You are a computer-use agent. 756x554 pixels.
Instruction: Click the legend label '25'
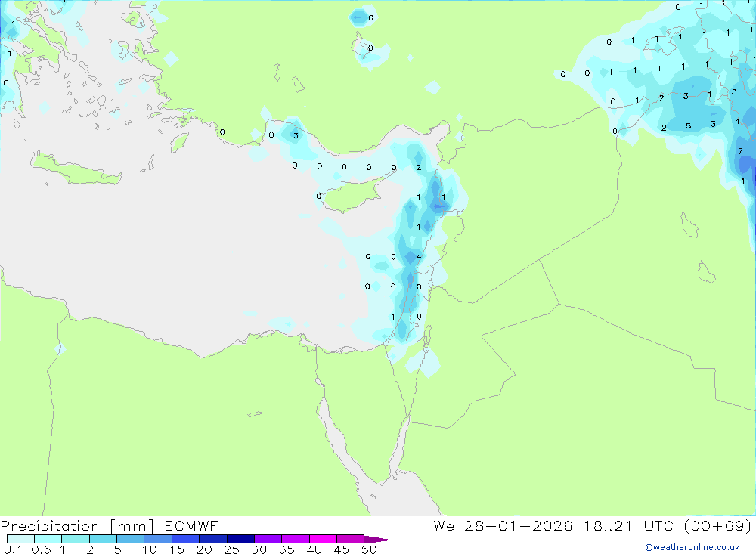coord(231,549)
